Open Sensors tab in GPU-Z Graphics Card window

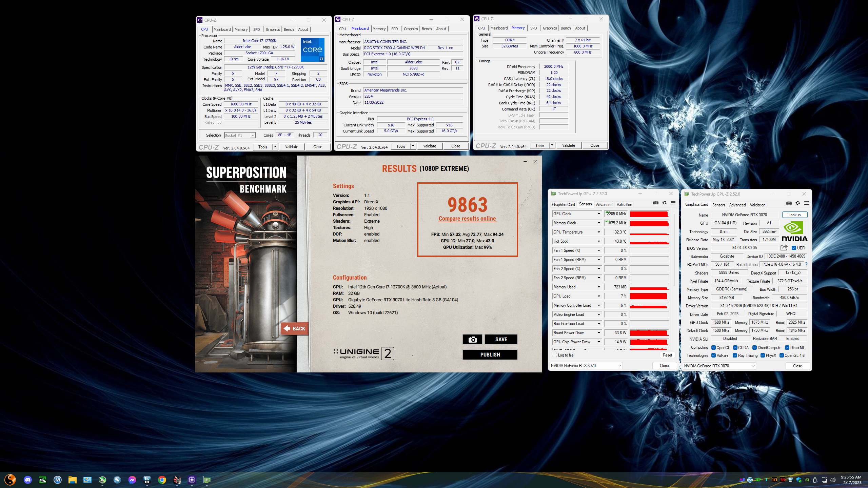718,205
